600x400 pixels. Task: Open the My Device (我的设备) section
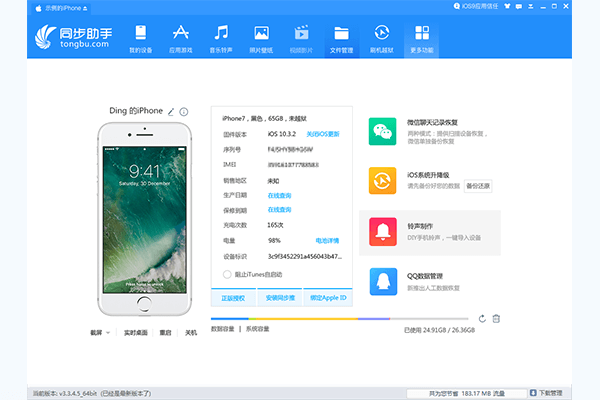[x=140, y=39]
